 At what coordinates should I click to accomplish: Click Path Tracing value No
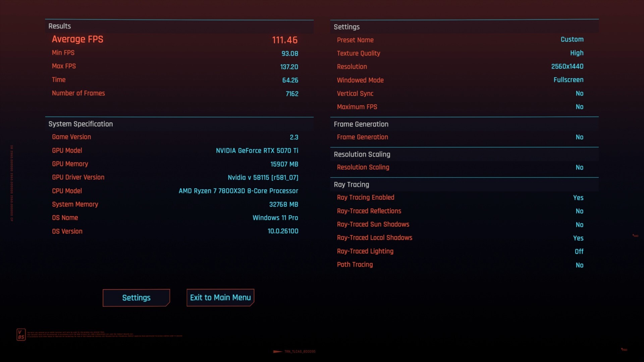[x=579, y=265]
